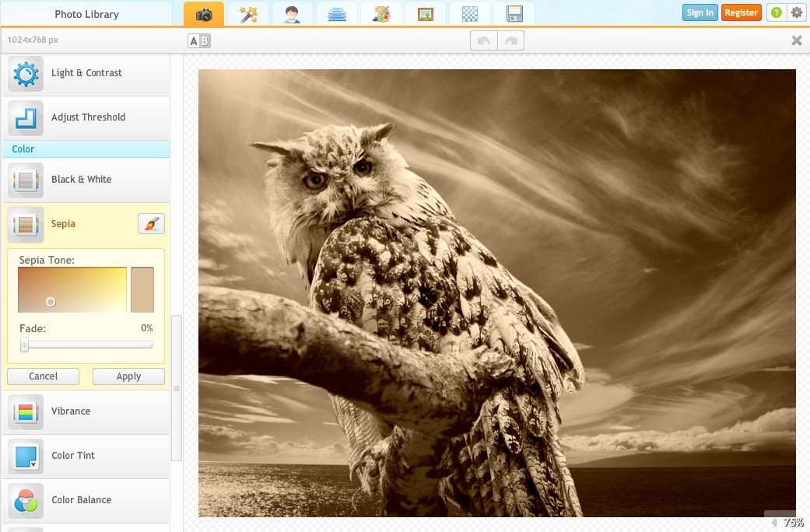Open the Layers panel icon
The image size is (810, 532).
337,13
